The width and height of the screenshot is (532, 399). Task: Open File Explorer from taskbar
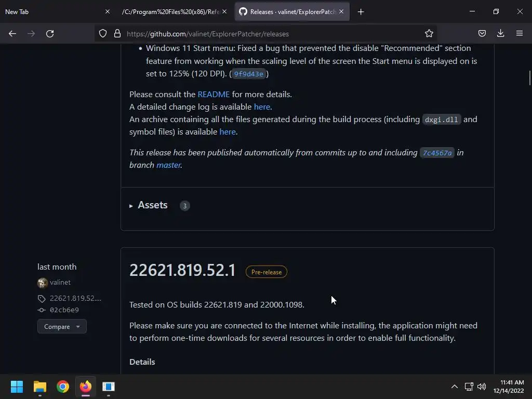[x=39, y=387]
